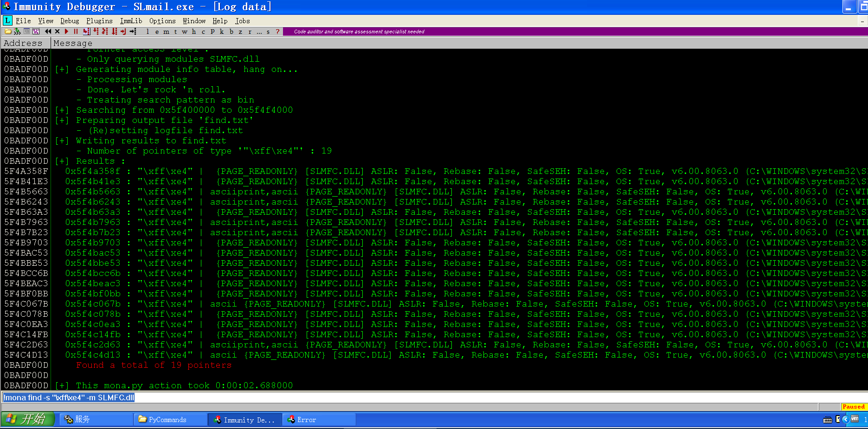The image size is (868, 429).
Task: Click the red question mark help icon
Action: click(x=277, y=32)
